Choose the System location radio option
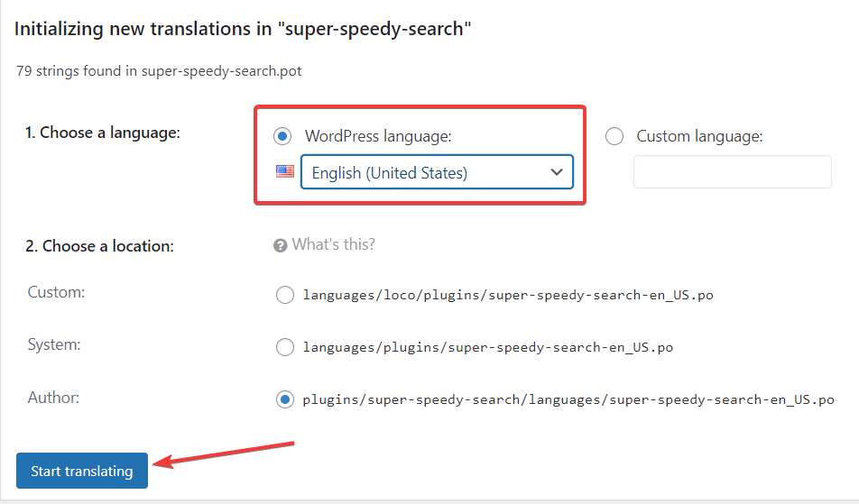Screen dimensions: 859x504 (285, 347)
